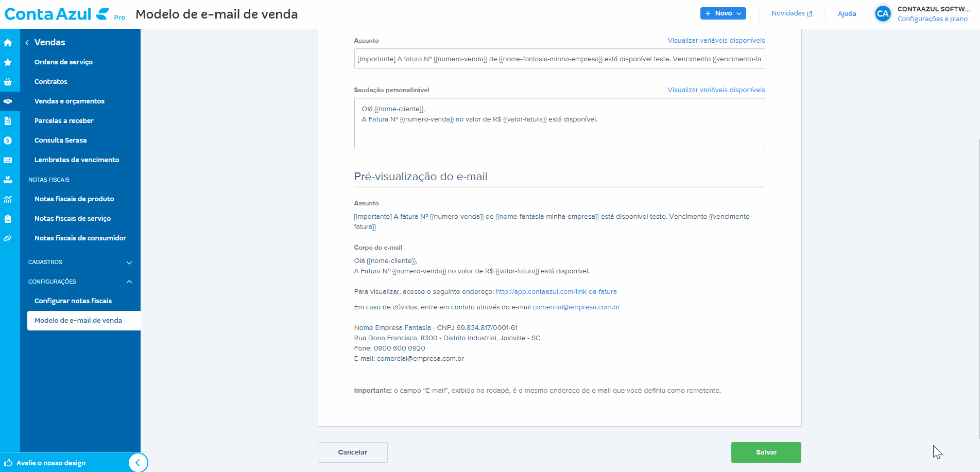Open the clipboard checklist icon

8,219
